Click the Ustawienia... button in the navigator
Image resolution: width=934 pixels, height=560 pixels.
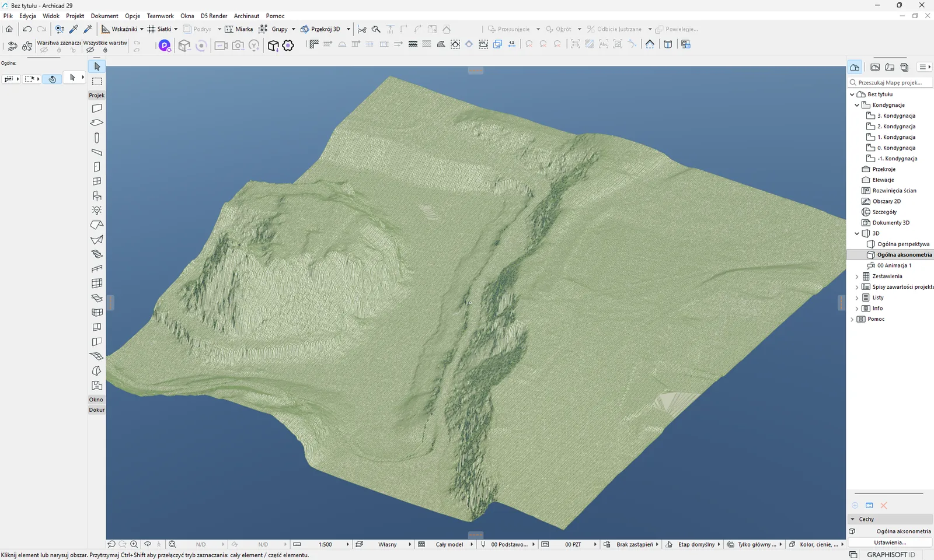pos(890,542)
